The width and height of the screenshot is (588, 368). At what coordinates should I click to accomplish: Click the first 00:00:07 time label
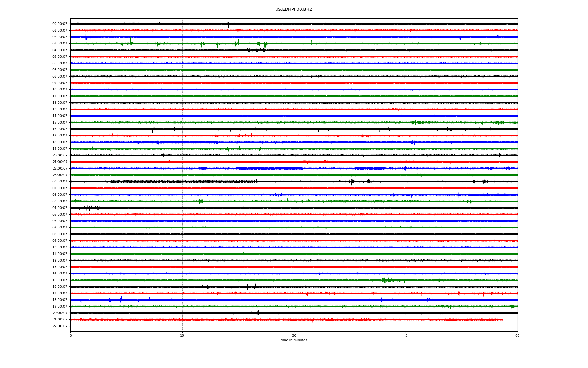click(x=60, y=24)
